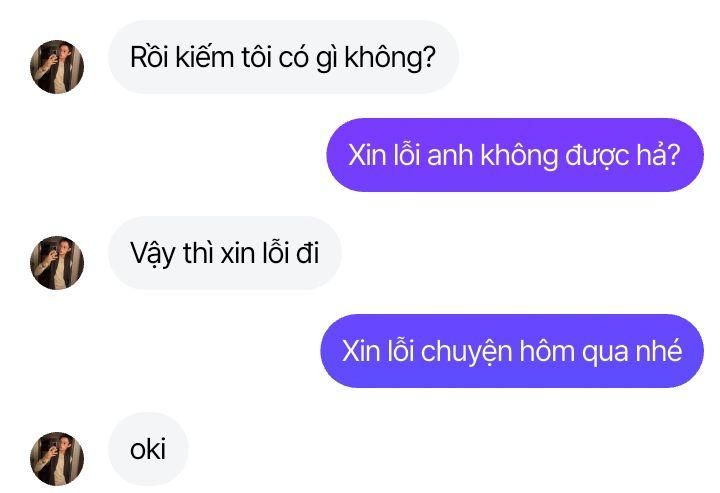The width and height of the screenshot is (720, 493).
Task: Open sender avatar beside the 'oki' message
Action: pyautogui.click(x=57, y=459)
